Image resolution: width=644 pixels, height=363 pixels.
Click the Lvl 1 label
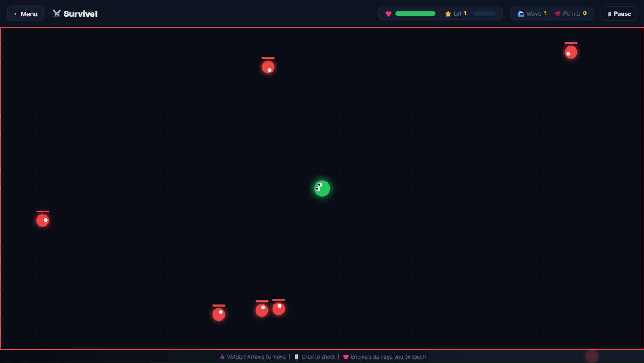click(460, 13)
